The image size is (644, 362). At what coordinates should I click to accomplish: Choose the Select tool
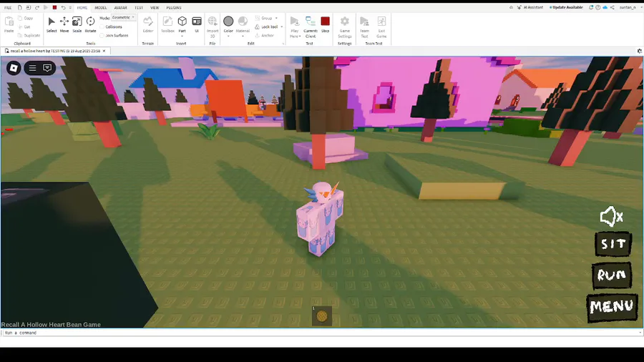pos(52,24)
